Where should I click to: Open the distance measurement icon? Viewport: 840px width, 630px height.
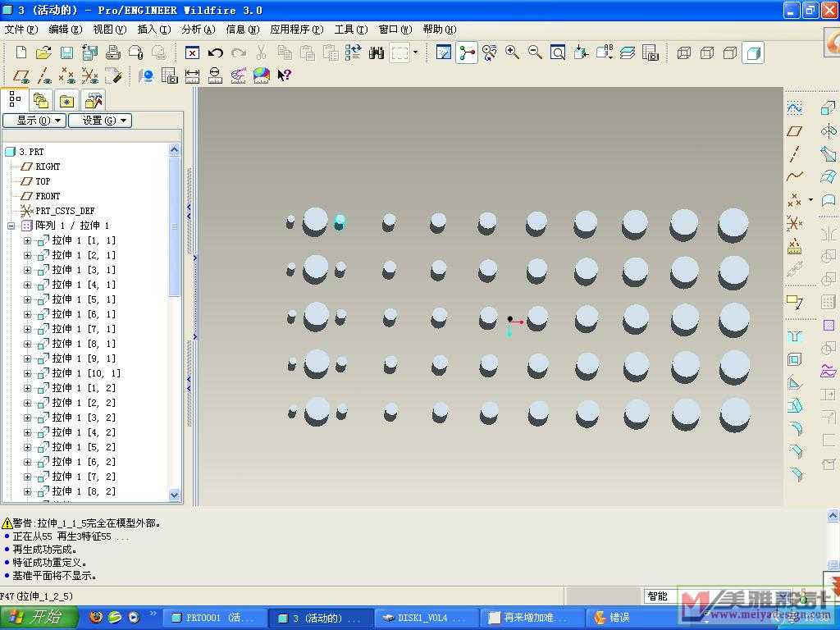(x=192, y=75)
